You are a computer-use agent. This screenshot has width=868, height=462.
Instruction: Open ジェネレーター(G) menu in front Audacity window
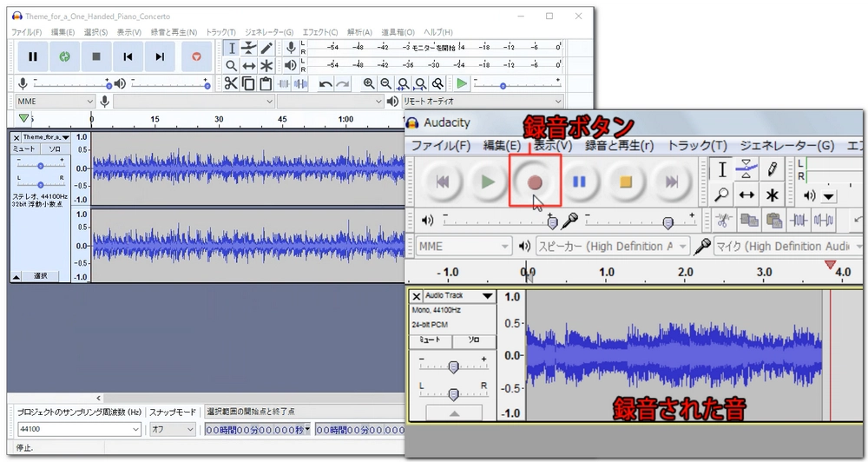[x=786, y=146]
